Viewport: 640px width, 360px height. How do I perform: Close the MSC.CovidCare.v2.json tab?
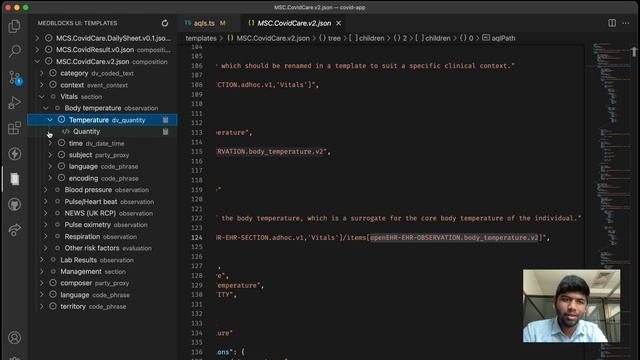pos(338,23)
